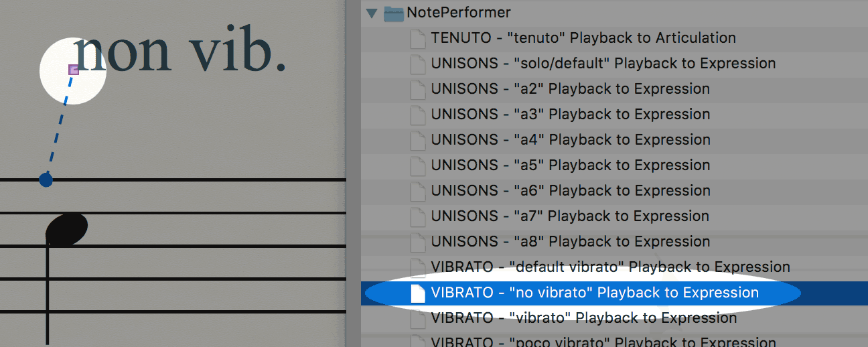Click the VIBRATO "poco vibrato" file icon
868x347 pixels.
tap(418, 340)
